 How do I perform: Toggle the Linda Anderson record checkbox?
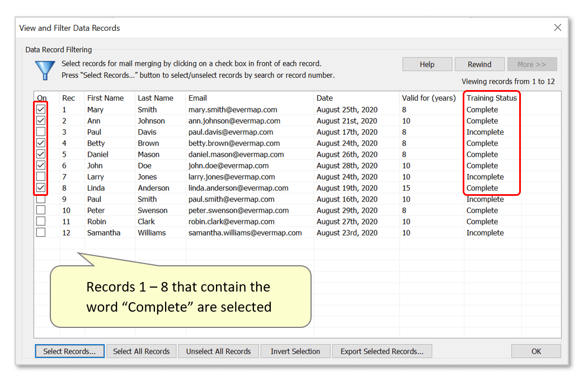tap(41, 187)
